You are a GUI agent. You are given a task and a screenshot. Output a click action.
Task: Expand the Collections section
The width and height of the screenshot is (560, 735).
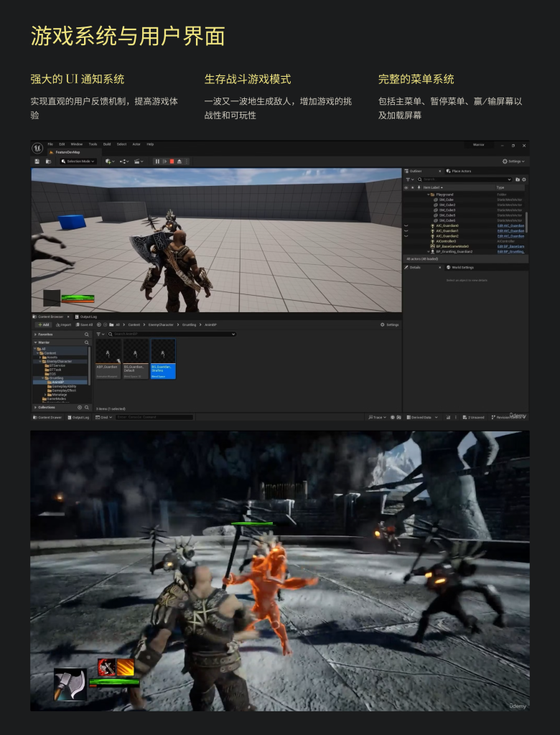pyautogui.click(x=36, y=408)
